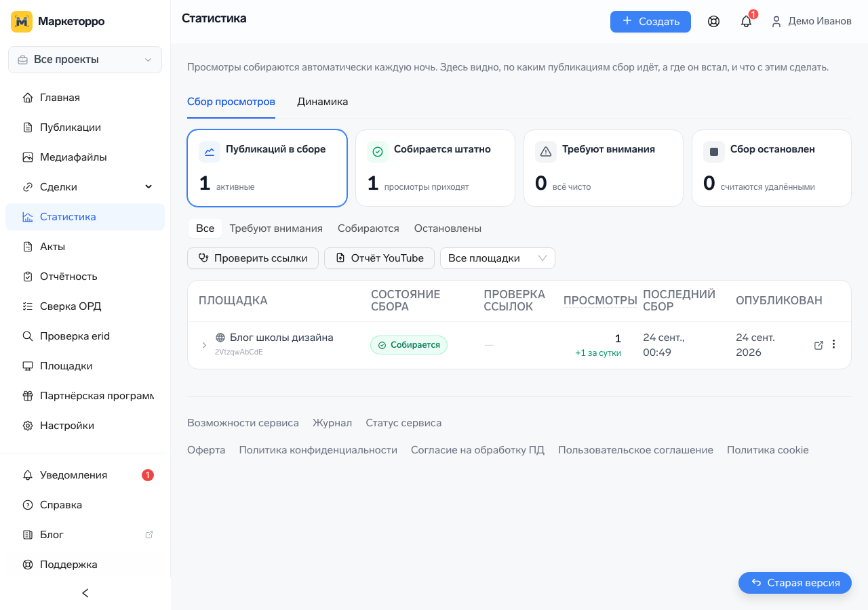Viewport: 868px width, 610px height.
Task: Open Сверка ОРД in the sidebar
Action: (x=85, y=306)
